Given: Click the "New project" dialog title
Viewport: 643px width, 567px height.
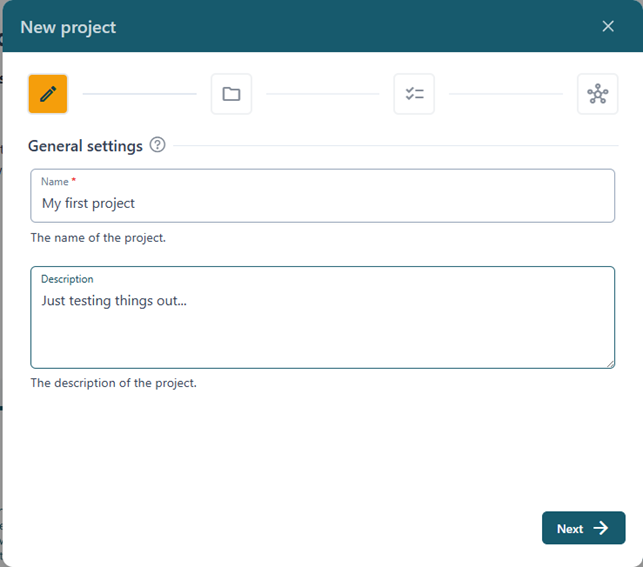Looking at the screenshot, I should point(68,27).
